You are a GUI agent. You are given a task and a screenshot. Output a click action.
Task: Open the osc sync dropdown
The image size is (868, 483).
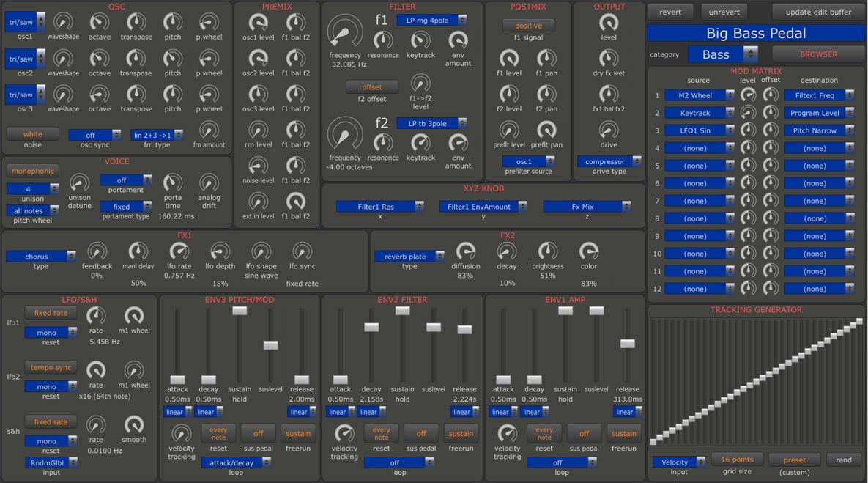coord(94,135)
